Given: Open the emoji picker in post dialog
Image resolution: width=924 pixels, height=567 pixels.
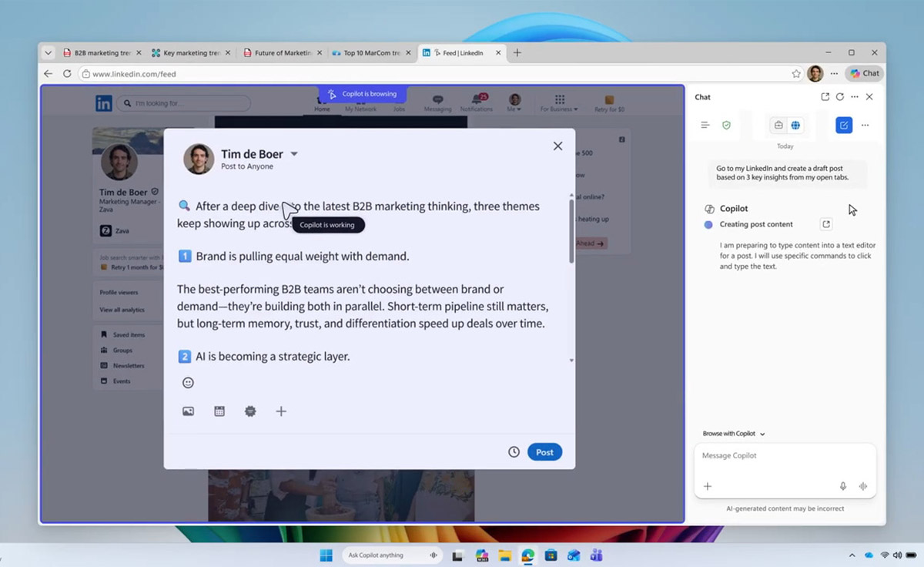Looking at the screenshot, I should tap(188, 383).
